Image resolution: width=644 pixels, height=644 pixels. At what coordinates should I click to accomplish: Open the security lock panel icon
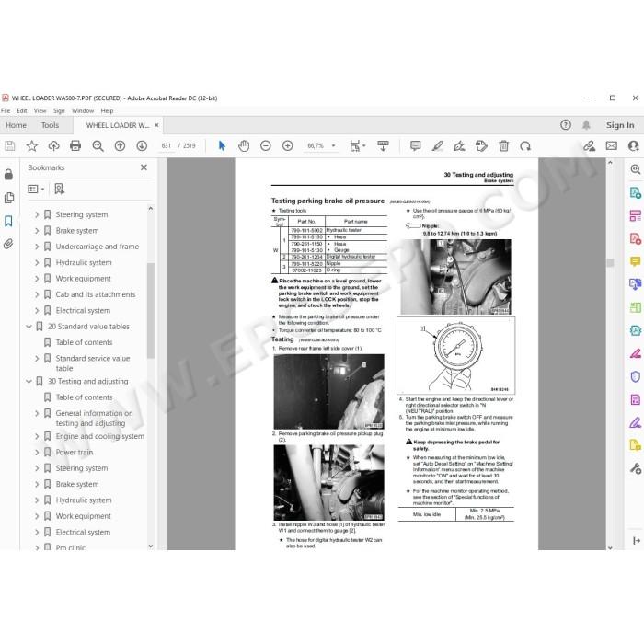(x=8, y=175)
